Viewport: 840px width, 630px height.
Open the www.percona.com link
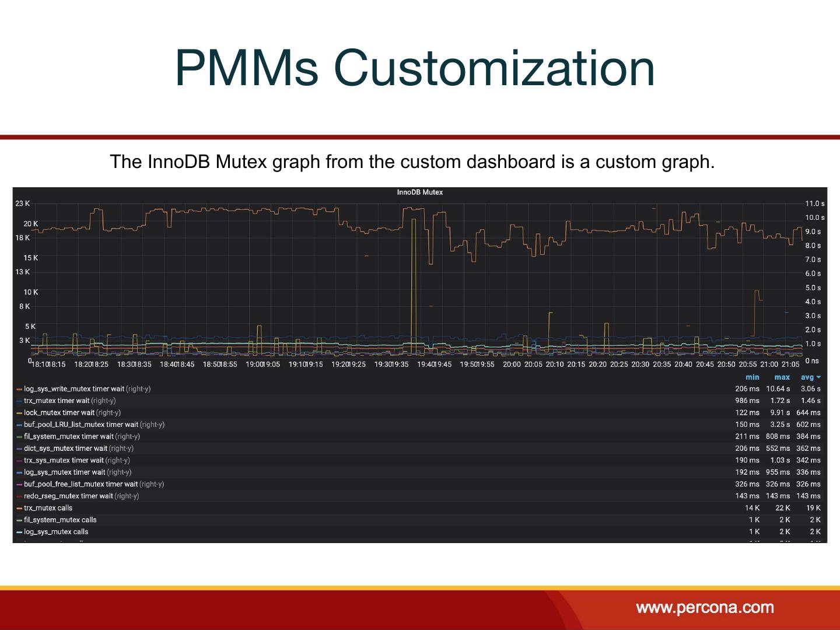tap(705, 608)
